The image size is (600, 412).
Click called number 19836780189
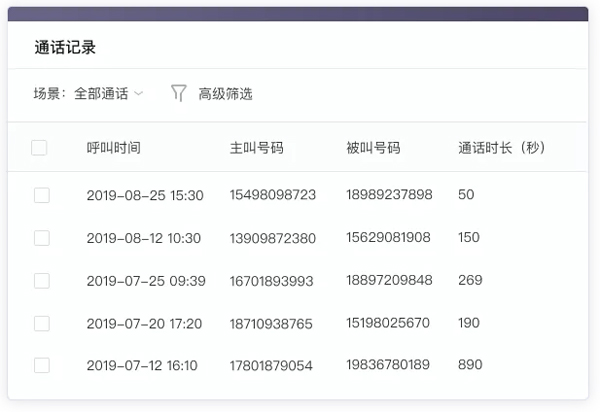(389, 365)
